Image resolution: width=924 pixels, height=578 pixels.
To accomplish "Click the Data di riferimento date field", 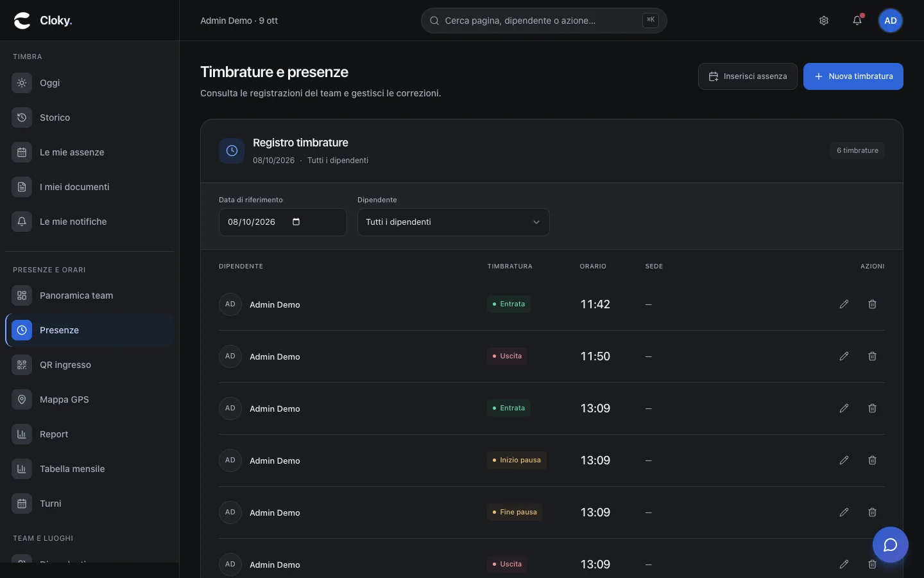I will (x=282, y=222).
